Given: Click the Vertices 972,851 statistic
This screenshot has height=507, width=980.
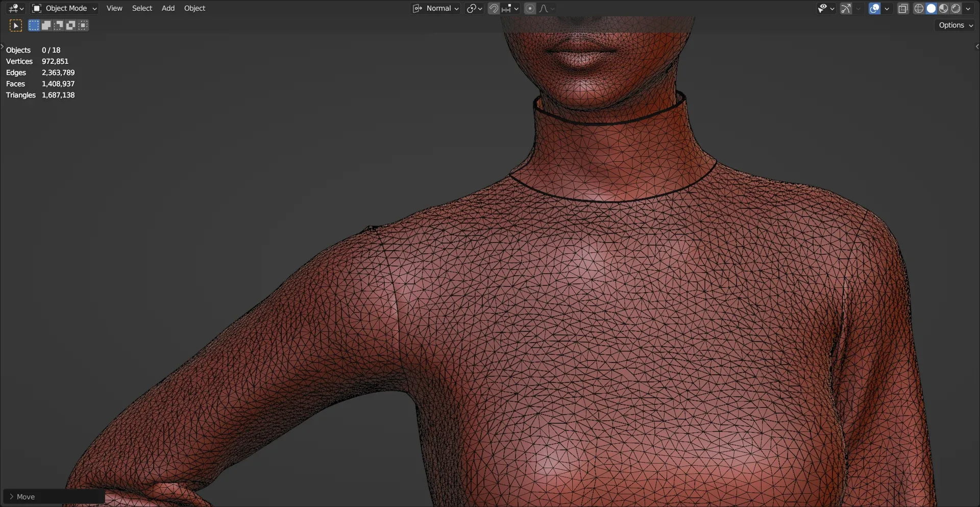Looking at the screenshot, I should 37,61.
